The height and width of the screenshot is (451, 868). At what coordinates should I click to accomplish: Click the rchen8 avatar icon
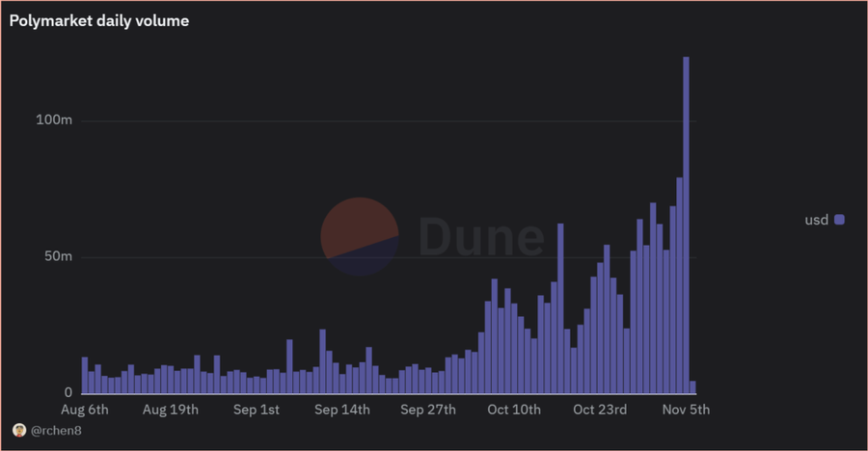19,430
